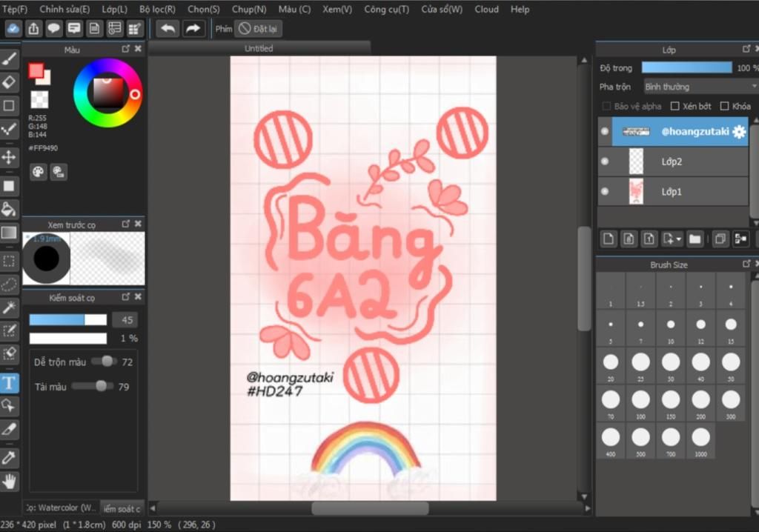Image resolution: width=759 pixels, height=532 pixels.
Task: Open the Pha trộn blend mode dropdown
Action: click(x=700, y=87)
